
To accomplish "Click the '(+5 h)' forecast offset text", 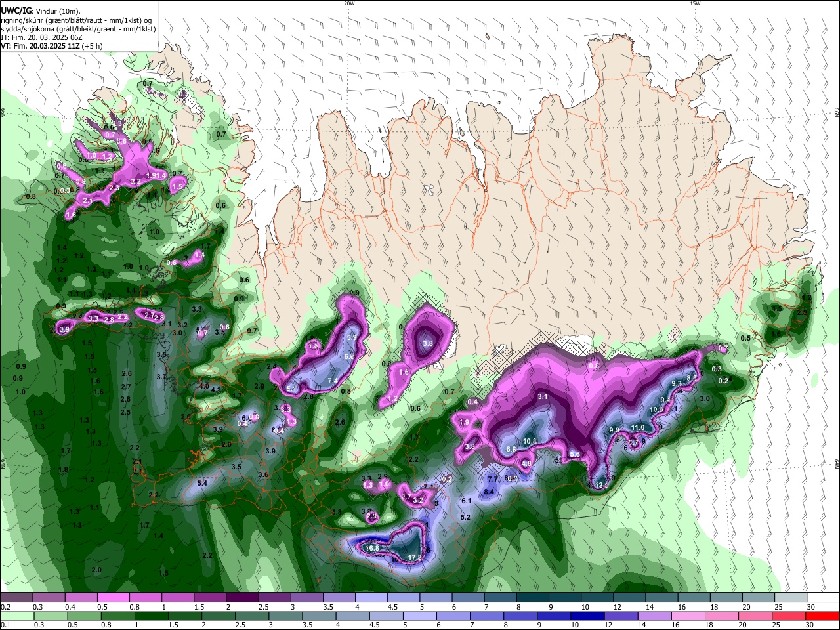I will [92, 47].
